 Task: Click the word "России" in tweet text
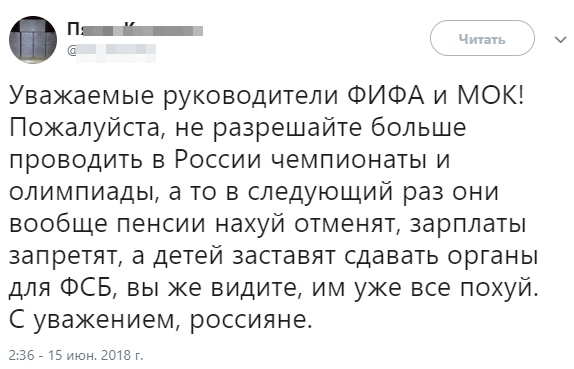(217, 160)
